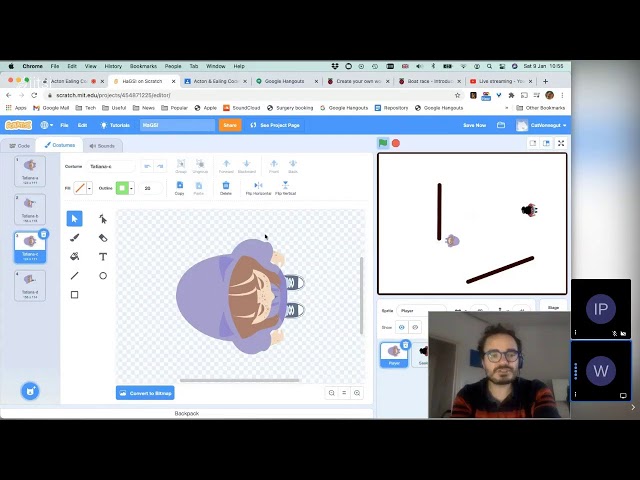
Task: Expand the Backpack bar
Action: click(187, 413)
